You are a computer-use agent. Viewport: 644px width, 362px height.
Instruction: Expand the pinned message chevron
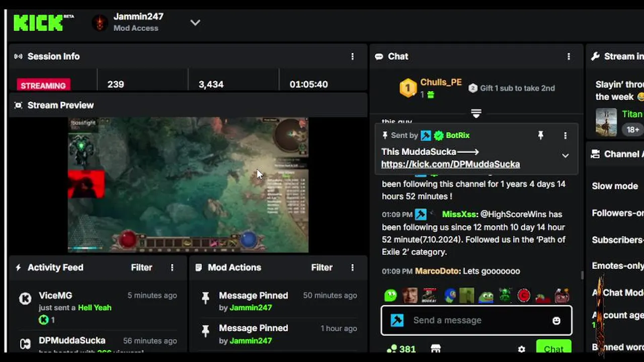point(565,156)
